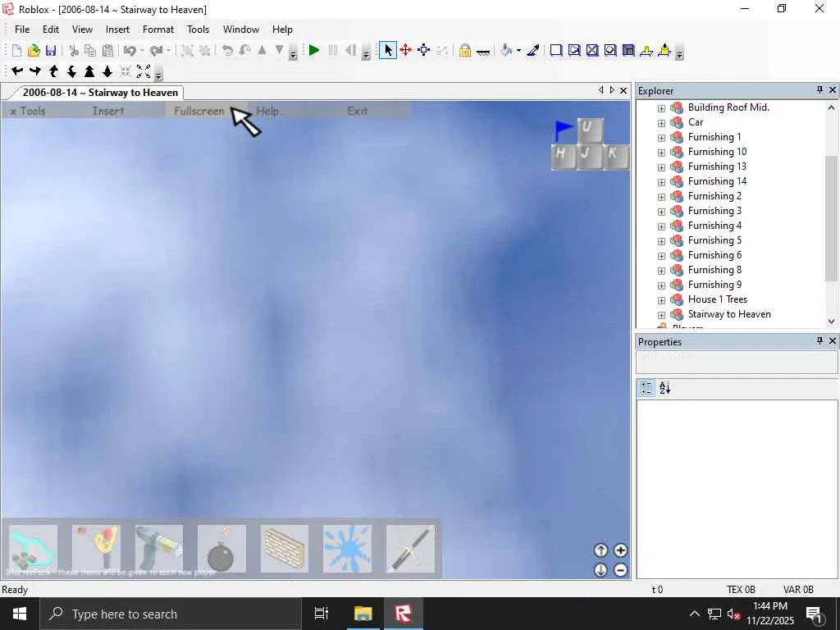The image size is (840, 630).
Task: Open the Redo history dropdown arrow
Action: [168, 51]
